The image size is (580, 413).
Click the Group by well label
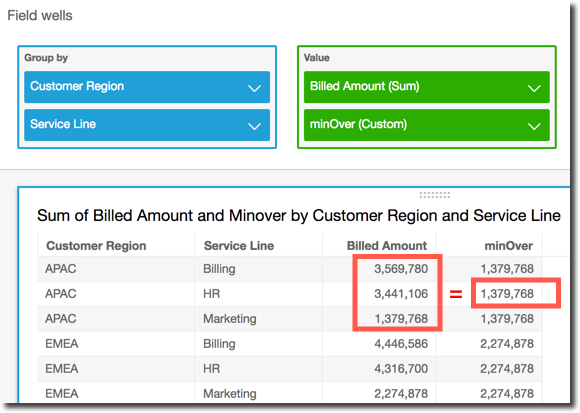[x=46, y=58]
